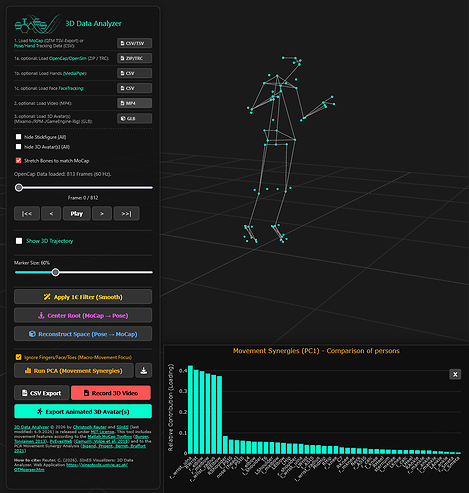This screenshot has height=493, width=469.
Task: Click the Marker Size slider handle
Action: pos(56,272)
